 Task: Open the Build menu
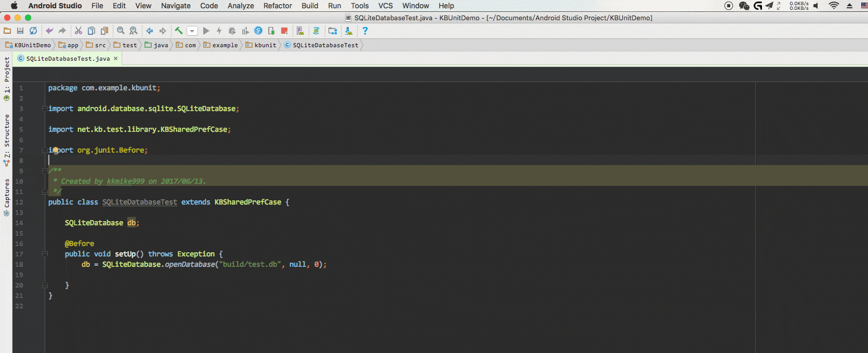pos(310,6)
